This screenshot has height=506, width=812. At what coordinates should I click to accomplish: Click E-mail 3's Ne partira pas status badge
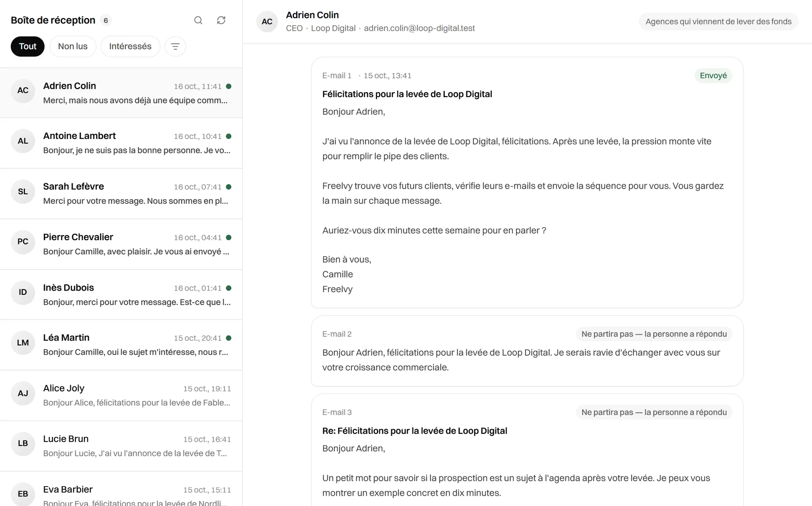pyautogui.click(x=654, y=412)
